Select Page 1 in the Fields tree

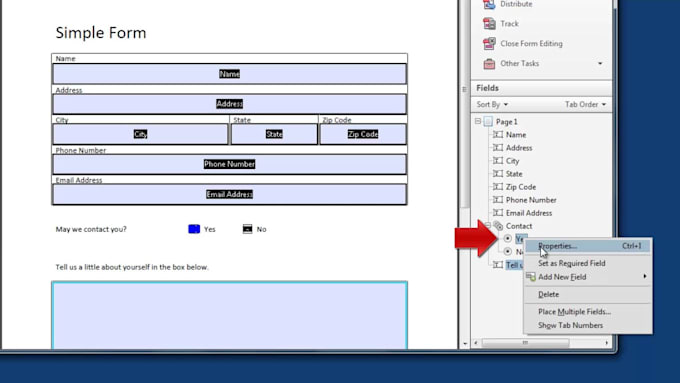pos(507,122)
